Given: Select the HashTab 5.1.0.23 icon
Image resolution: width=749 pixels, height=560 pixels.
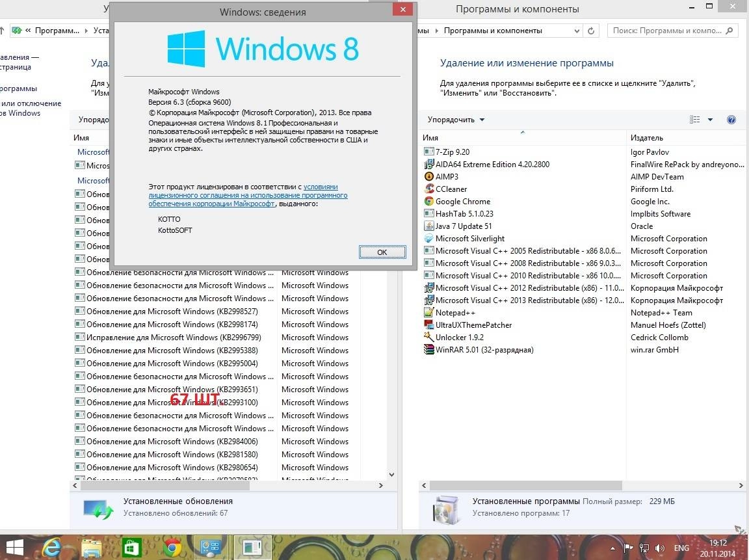Looking at the screenshot, I should coord(428,214).
